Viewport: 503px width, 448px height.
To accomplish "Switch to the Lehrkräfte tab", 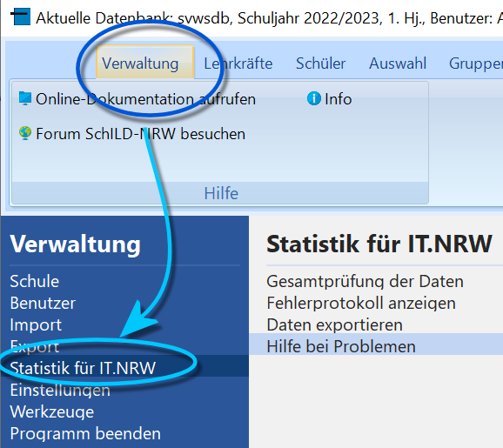I will click(x=238, y=64).
